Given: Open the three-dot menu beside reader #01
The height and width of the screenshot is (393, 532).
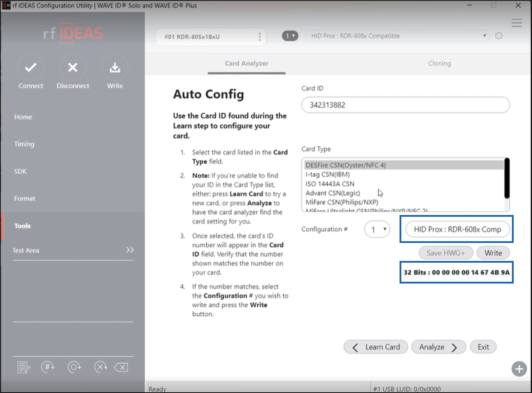Looking at the screenshot, I should [260, 37].
